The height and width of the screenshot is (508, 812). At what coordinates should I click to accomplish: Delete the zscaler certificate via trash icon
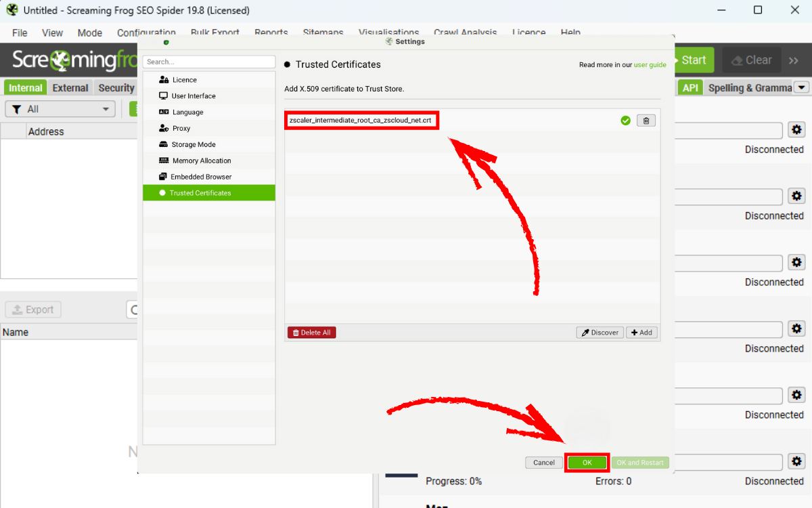646,120
